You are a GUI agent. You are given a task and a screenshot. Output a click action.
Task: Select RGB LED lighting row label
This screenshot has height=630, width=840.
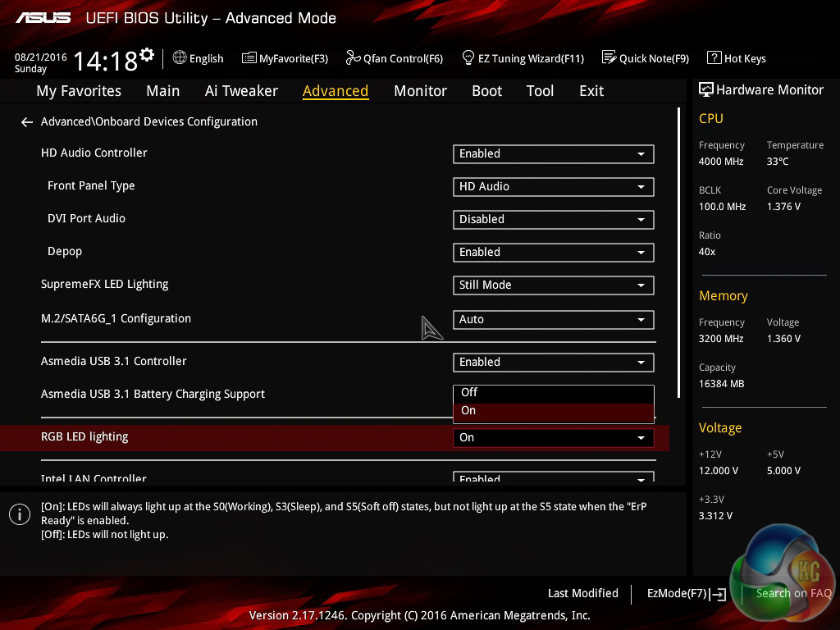(84, 437)
